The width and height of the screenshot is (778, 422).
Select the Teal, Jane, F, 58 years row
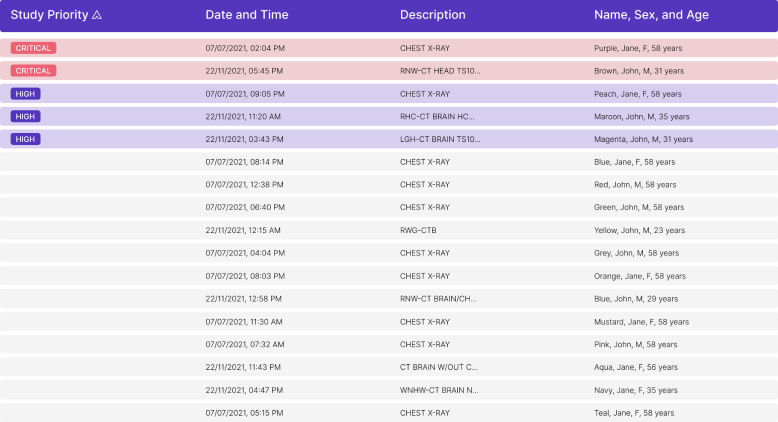[634, 413]
